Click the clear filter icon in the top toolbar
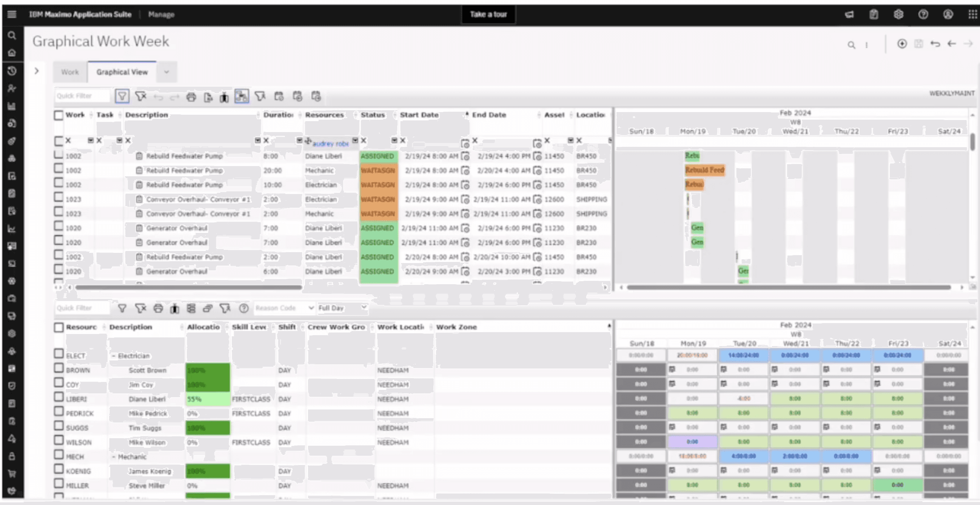The width and height of the screenshot is (980, 505). [141, 96]
